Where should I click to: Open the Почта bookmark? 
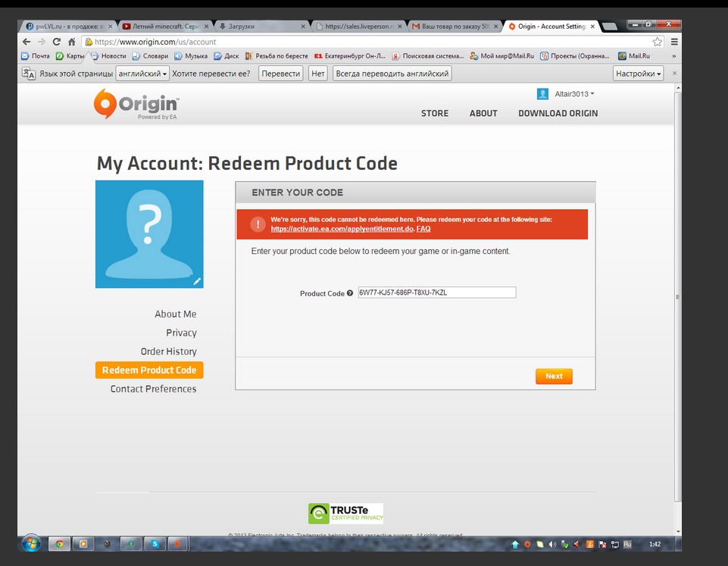[36, 56]
